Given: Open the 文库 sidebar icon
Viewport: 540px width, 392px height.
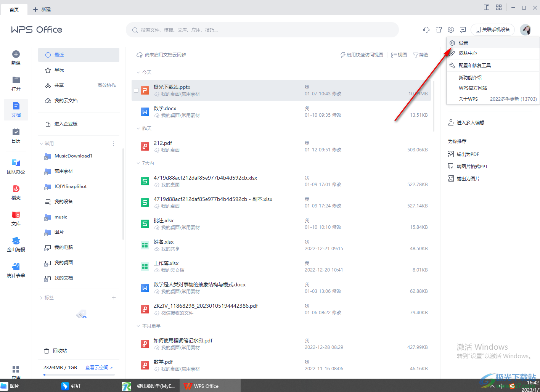Looking at the screenshot, I should [x=16, y=215].
